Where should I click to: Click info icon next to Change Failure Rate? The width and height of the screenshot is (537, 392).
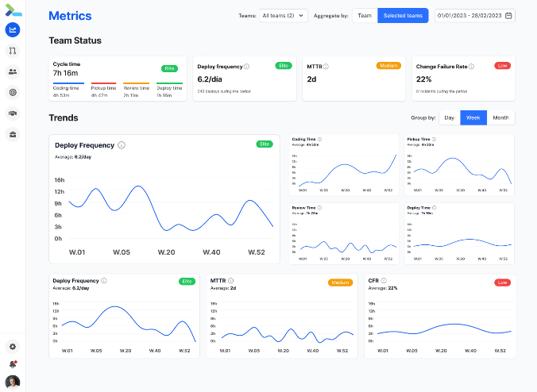coord(472,67)
